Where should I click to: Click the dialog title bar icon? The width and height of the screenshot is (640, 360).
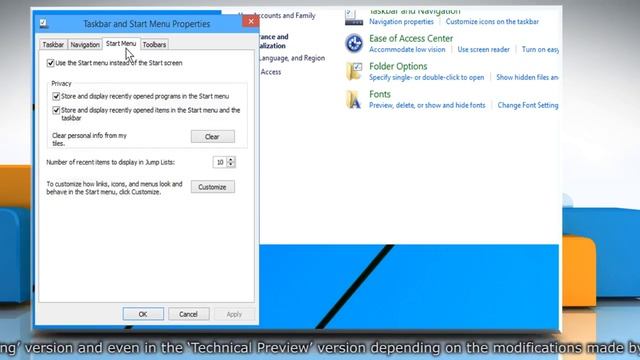(44, 23)
